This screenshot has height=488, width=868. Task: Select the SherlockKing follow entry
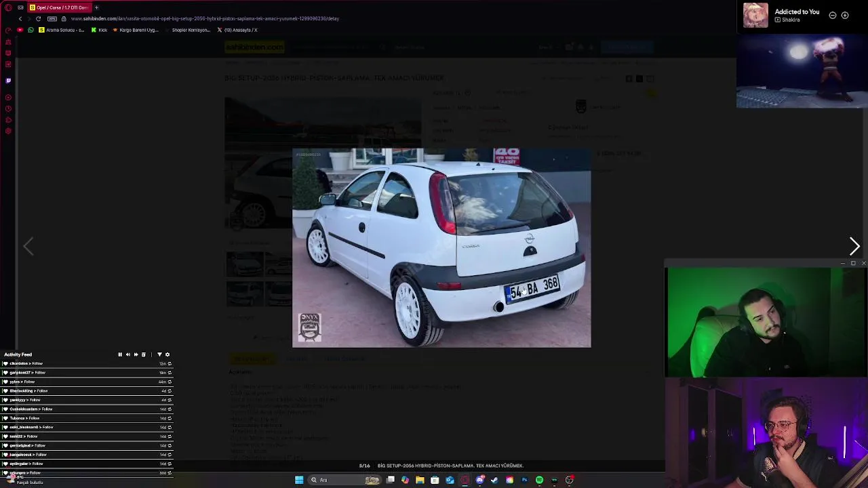[87, 391]
